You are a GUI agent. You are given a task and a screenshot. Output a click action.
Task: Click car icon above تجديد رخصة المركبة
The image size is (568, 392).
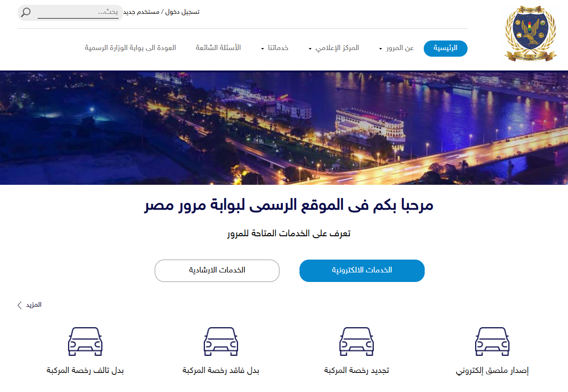357,342
